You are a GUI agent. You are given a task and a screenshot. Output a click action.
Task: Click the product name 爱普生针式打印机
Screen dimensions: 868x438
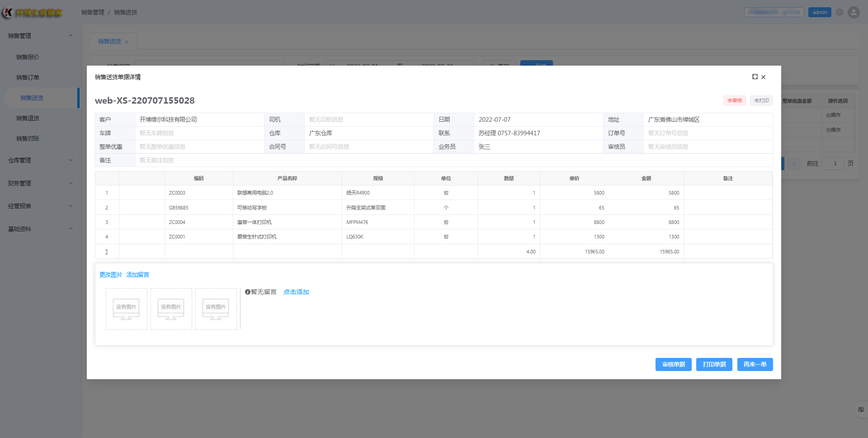(x=257, y=237)
